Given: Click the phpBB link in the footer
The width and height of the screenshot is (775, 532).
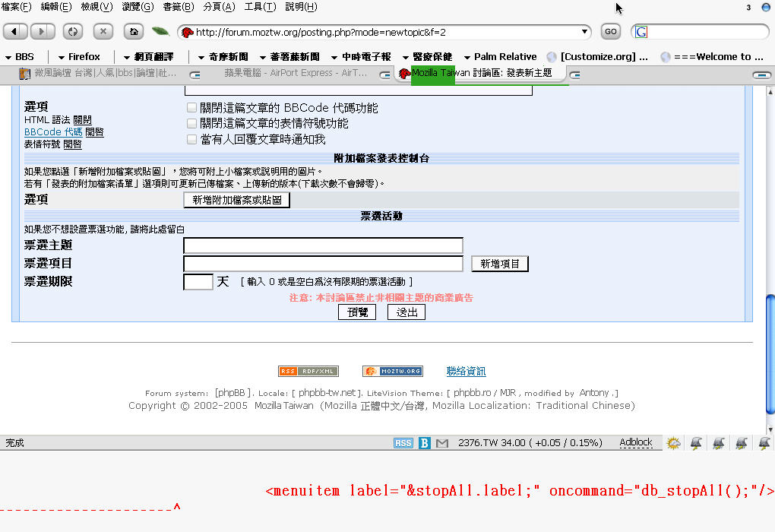Looking at the screenshot, I should pos(232,393).
